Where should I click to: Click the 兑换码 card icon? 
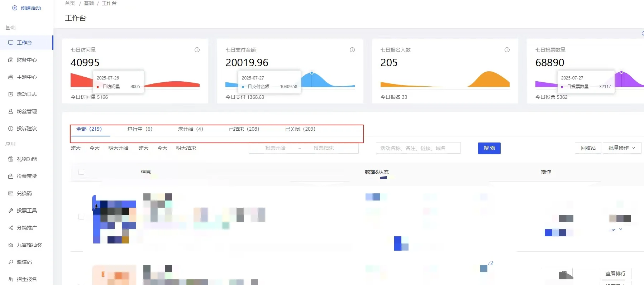click(11, 193)
